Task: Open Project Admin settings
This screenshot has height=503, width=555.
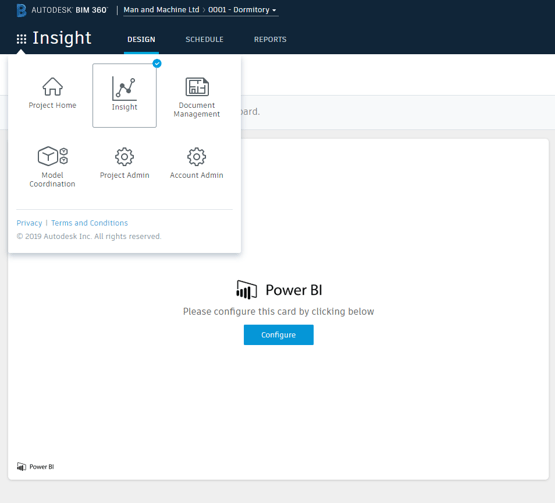Action: pos(124,163)
